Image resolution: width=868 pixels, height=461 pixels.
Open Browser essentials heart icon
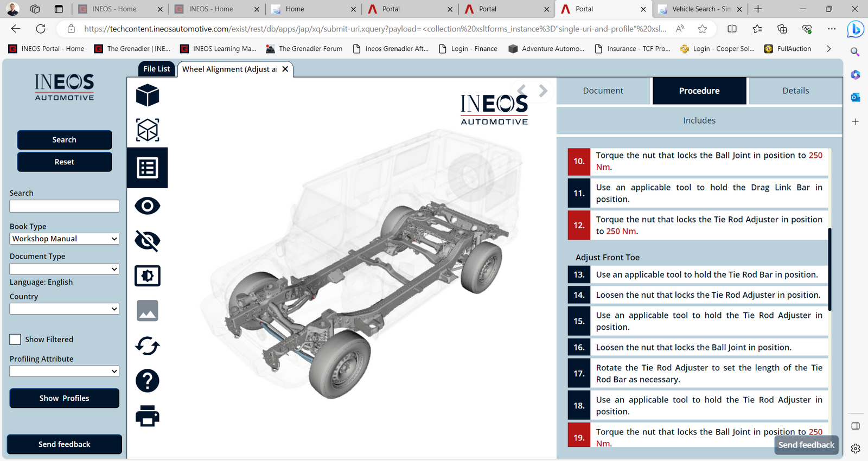[x=807, y=29]
